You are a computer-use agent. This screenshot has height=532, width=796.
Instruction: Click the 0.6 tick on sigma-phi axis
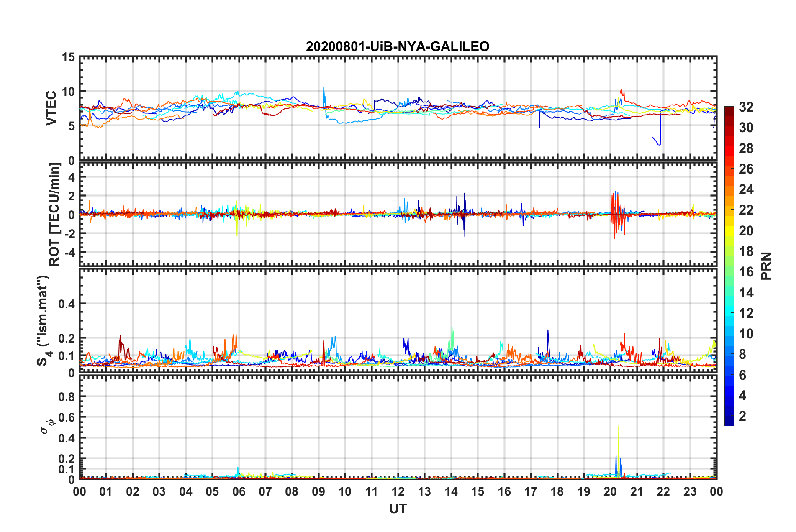67,417
